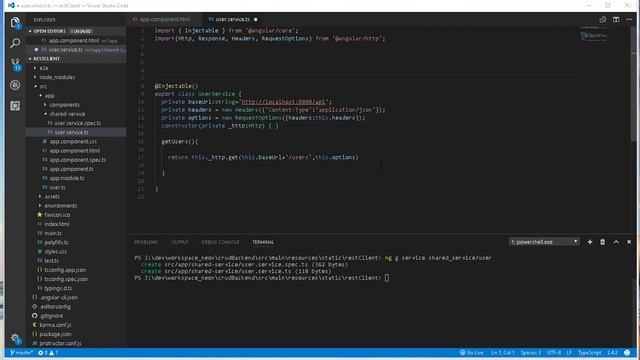The height and width of the screenshot is (360, 640).
Task: Open index.html in the file tree
Action: click(x=57, y=224)
